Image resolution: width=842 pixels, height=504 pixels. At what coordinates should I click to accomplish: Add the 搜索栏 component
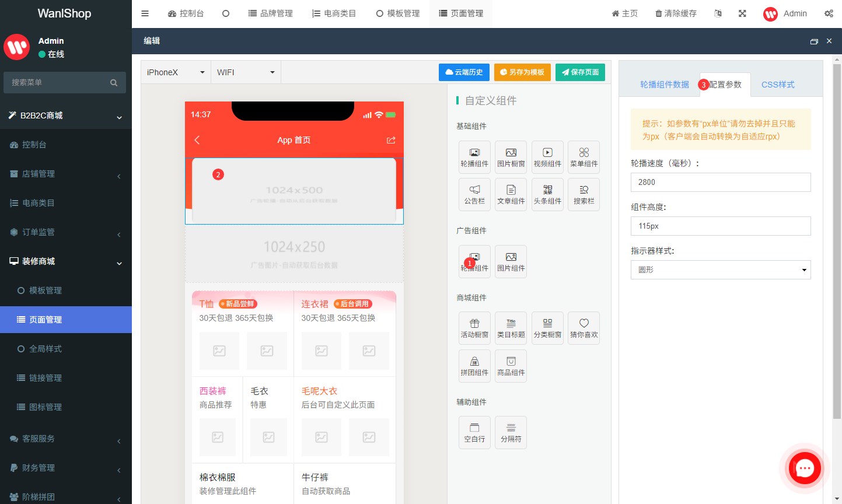pos(584,194)
